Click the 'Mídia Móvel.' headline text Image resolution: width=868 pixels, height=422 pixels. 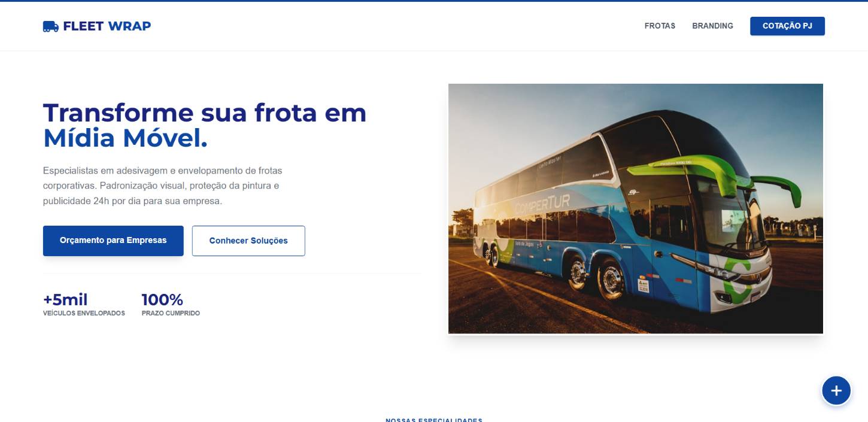coord(125,138)
